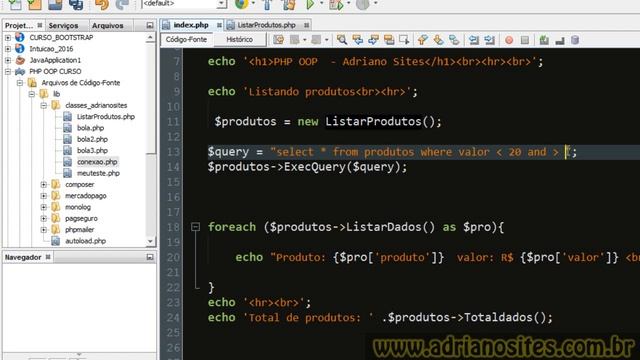The width and height of the screenshot is (640, 360).
Task: Start Macro Recording red button
Action: pyautogui.click(x=509, y=40)
